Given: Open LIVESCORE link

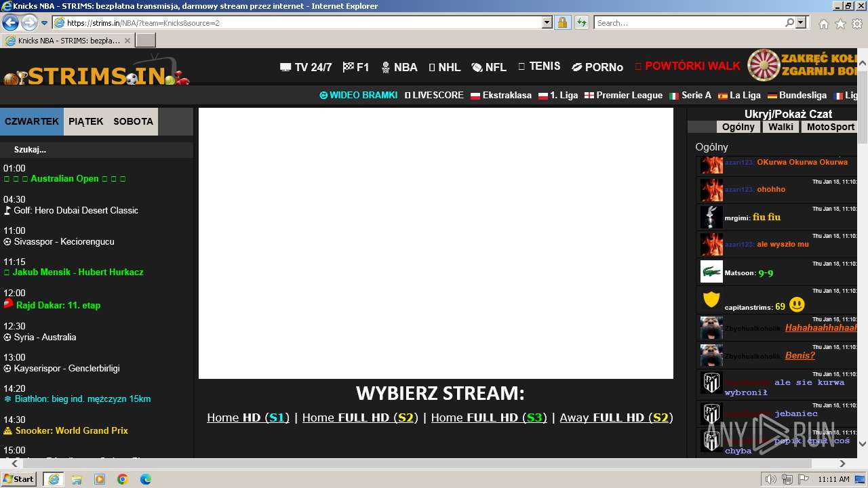Looking at the screenshot, I should [434, 95].
